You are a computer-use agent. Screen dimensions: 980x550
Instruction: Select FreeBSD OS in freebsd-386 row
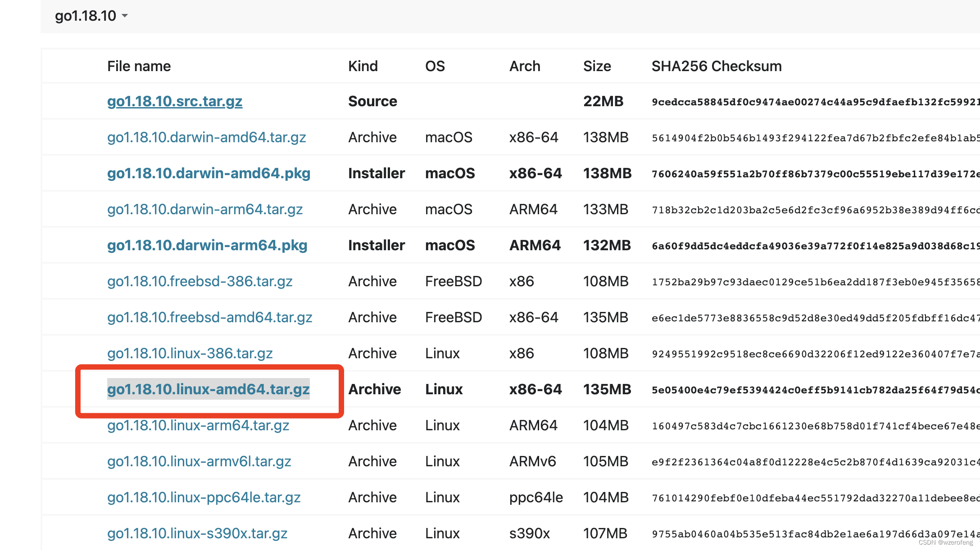(454, 281)
